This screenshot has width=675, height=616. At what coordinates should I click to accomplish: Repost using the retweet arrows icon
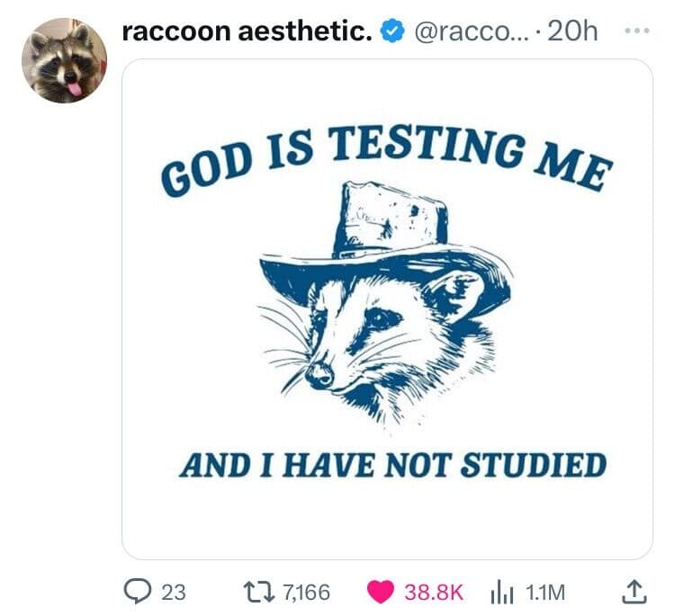point(260,591)
